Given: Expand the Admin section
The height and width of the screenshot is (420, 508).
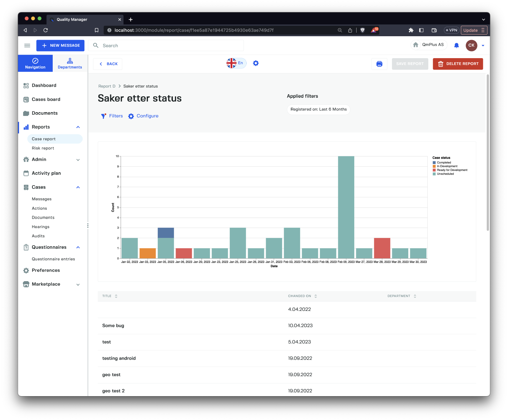Looking at the screenshot, I should point(78,160).
